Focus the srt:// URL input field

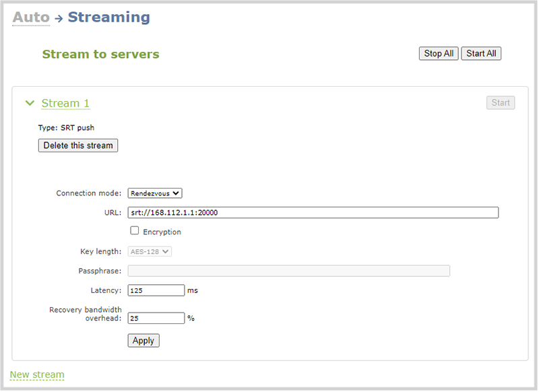[313, 213]
